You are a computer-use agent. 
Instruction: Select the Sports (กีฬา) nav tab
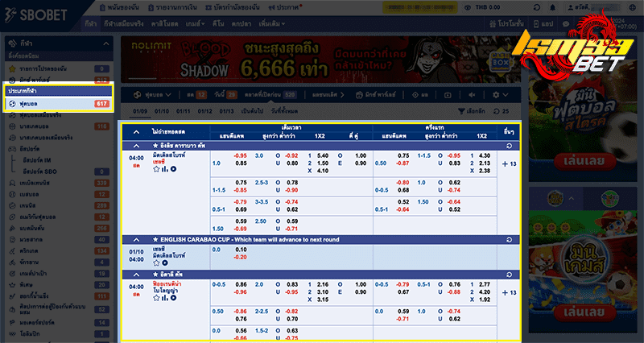click(91, 24)
